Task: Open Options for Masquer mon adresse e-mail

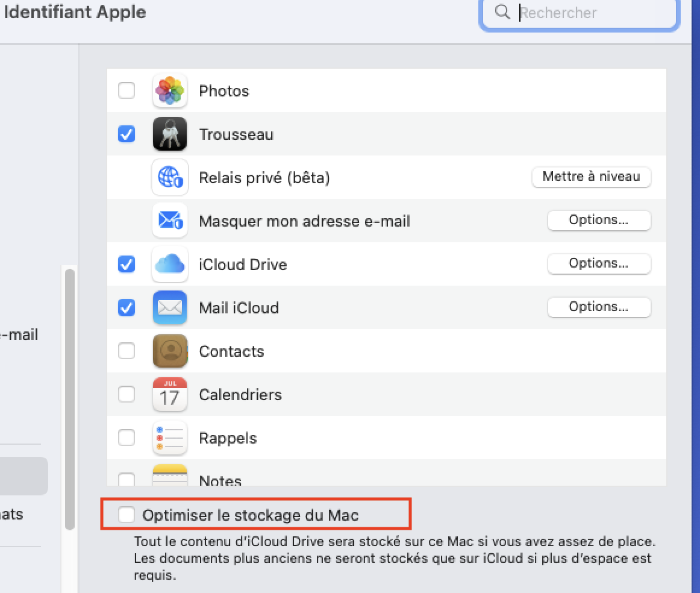Action: point(599,220)
